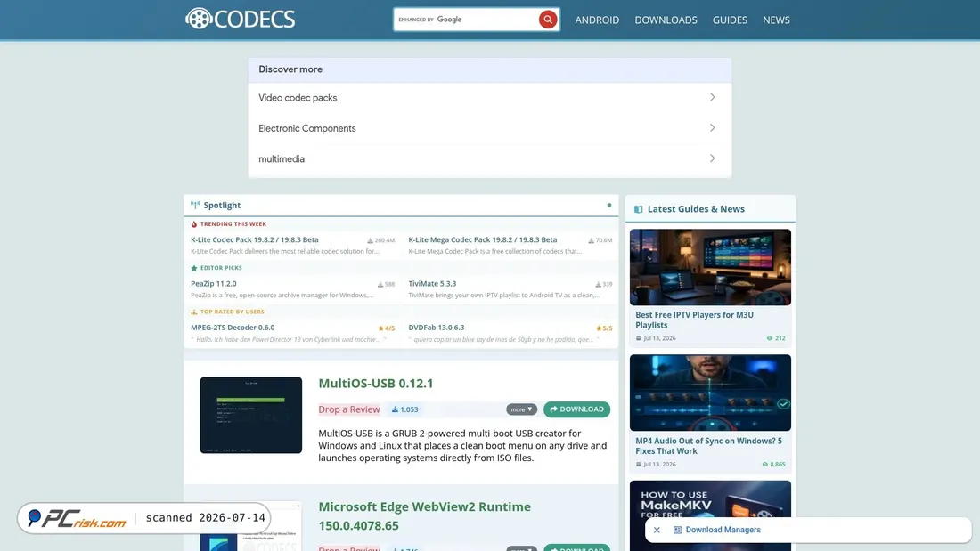This screenshot has height=551, width=980.
Task: Click the K-Lite Mega 70.6M download icon
Action: point(591,240)
